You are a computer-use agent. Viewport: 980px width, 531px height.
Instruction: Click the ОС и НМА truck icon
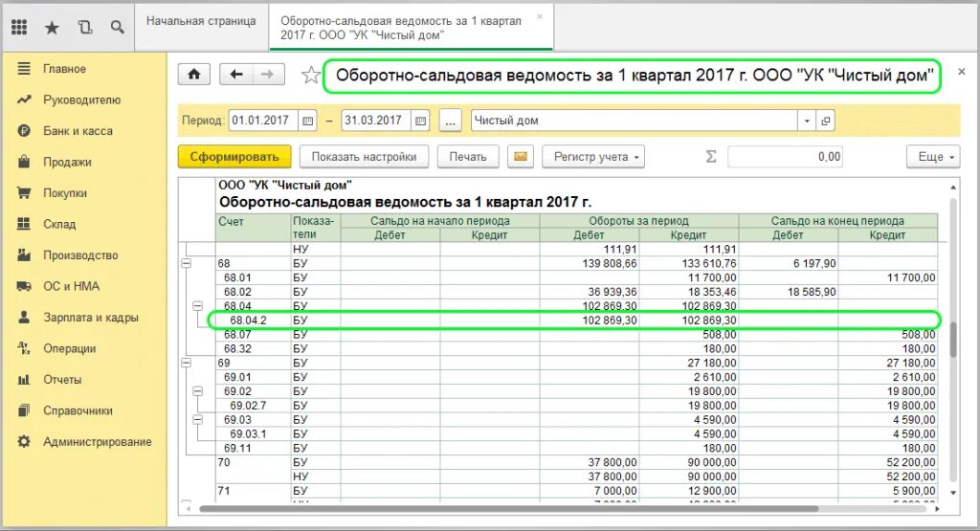[24, 286]
